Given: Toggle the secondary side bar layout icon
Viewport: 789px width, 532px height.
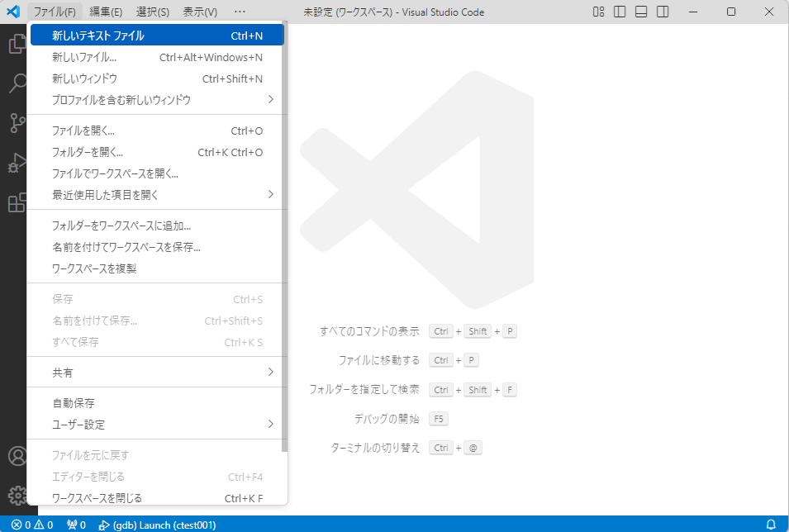Looking at the screenshot, I should [x=663, y=12].
